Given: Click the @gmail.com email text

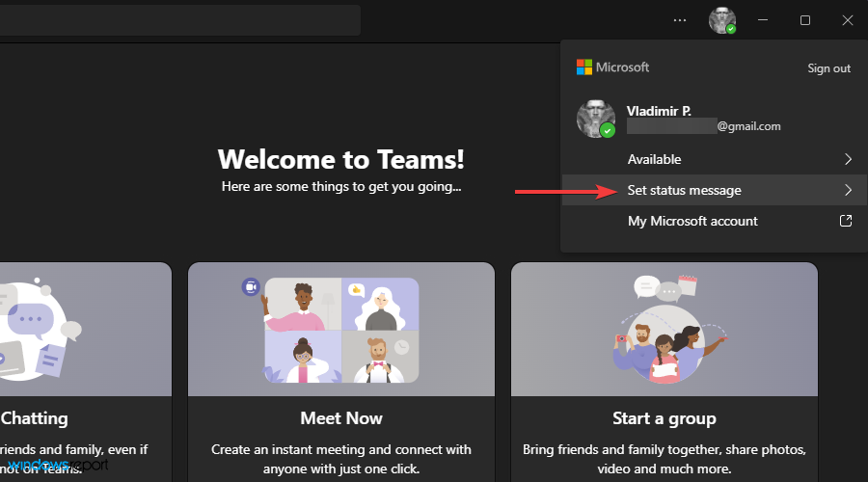Looking at the screenshot, I should tap(749, 126).
